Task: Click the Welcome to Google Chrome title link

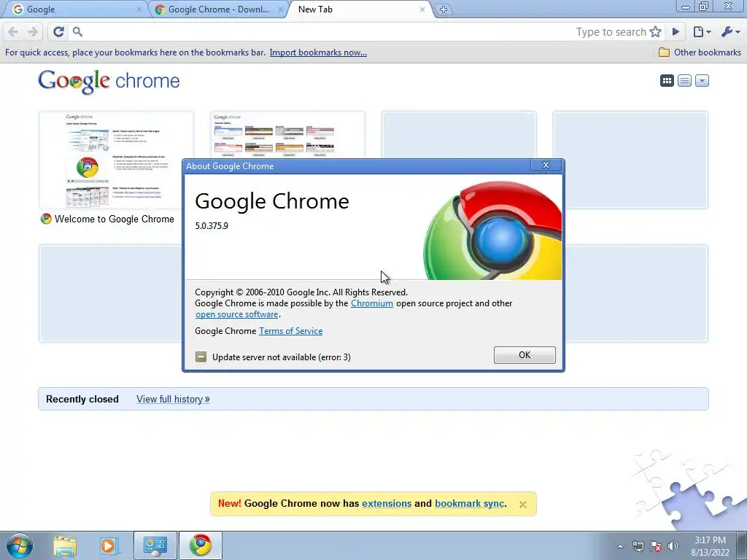Action: (x=115, y=219)
